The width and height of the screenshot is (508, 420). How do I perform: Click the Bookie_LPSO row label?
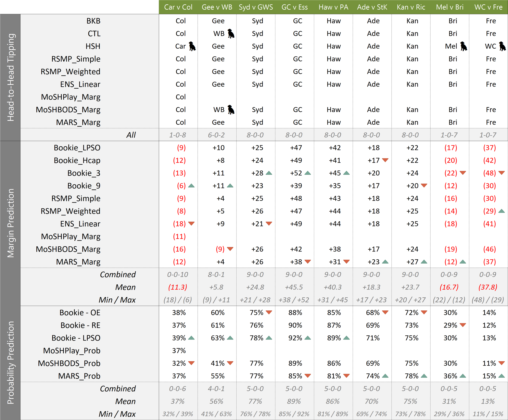pyautogui.click(x=77, y=148)
